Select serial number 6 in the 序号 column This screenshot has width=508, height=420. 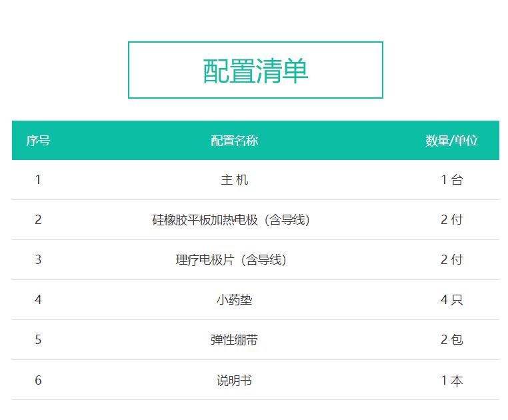[38, 381]
